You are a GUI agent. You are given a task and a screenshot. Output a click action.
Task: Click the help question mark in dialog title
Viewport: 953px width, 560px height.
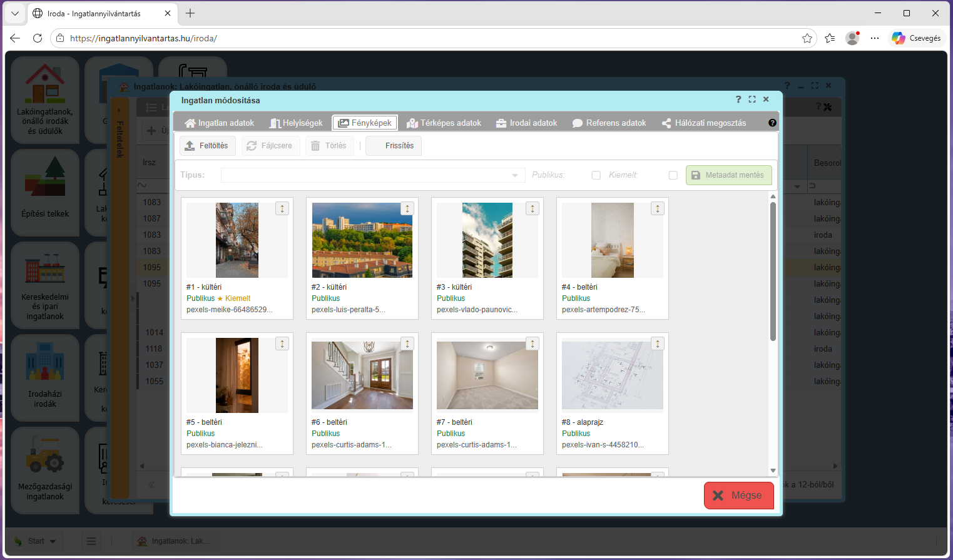click(738, 99)
